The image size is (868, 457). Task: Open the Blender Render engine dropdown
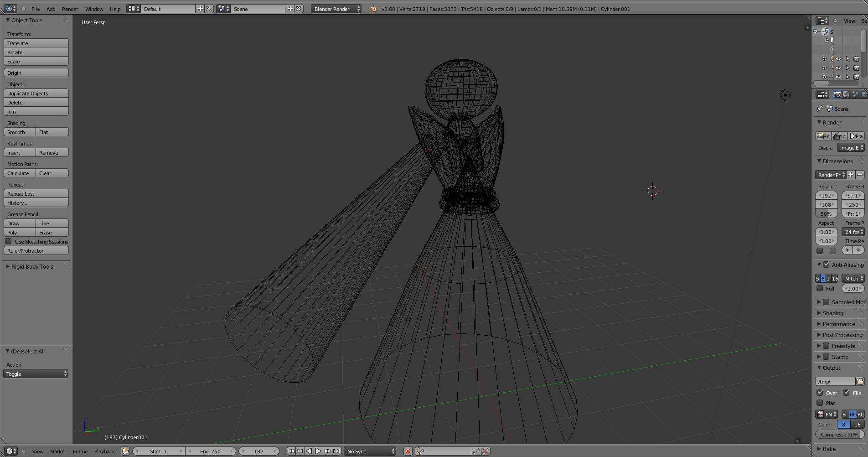(336, 9)
